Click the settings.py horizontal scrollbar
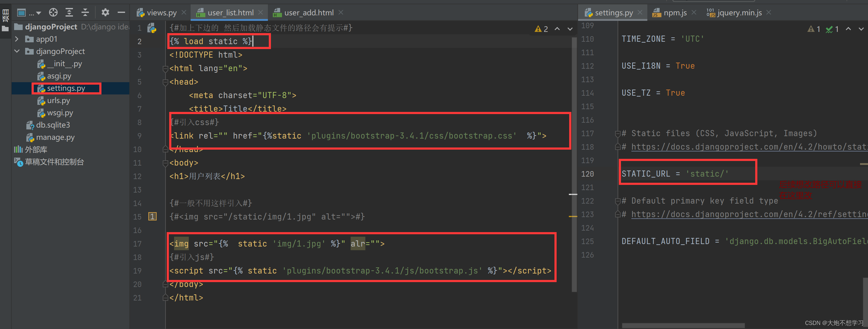This screenshot has height=329, width=868. pyautogui.click(x=683, y=326)
